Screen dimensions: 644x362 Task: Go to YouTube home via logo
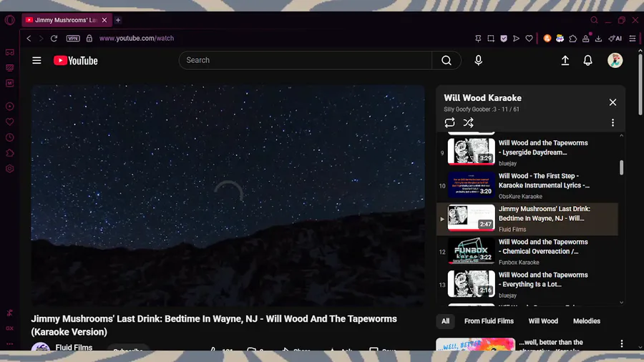(76, 60)
